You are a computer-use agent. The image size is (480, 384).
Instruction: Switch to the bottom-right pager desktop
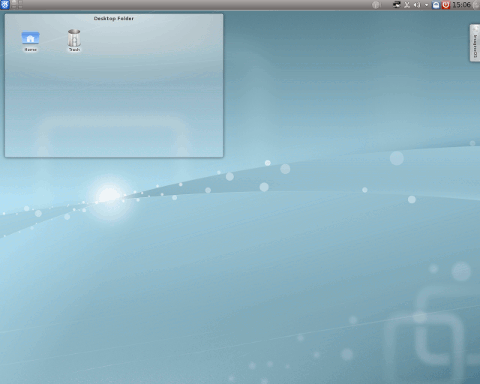(x=20, y=7)
